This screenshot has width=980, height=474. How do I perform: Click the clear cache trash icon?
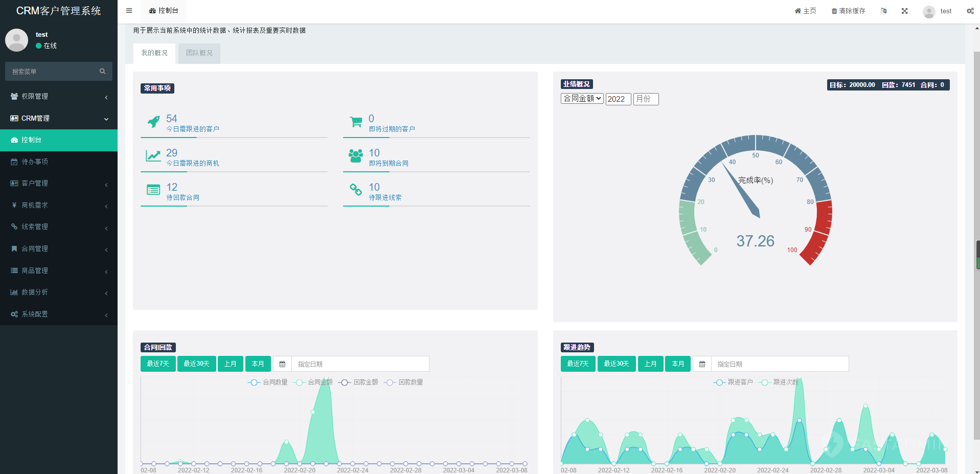coord(834,11)
